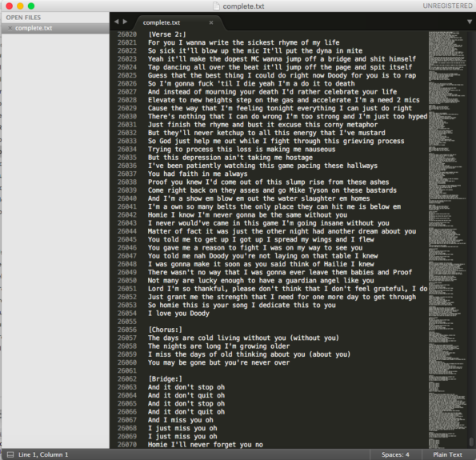The height and width of the screenshot is (460, 476).
Task: Select complete.txt in the Open Files list
Action: (55, 28)
